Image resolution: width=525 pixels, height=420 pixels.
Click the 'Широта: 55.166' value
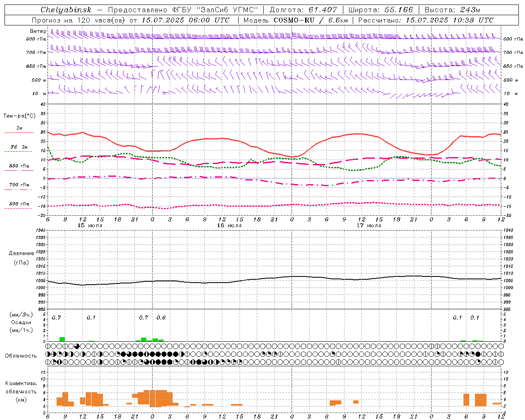(x=381, y=10)
